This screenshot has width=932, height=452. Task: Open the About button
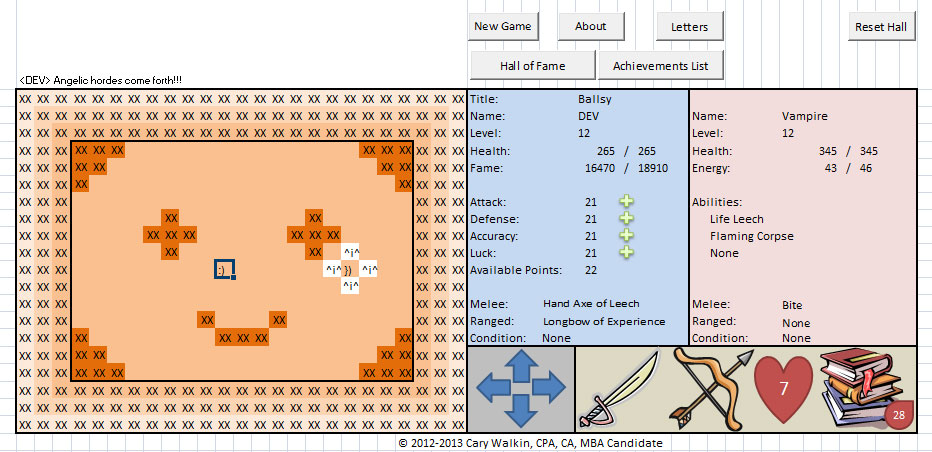coord(590,27)
